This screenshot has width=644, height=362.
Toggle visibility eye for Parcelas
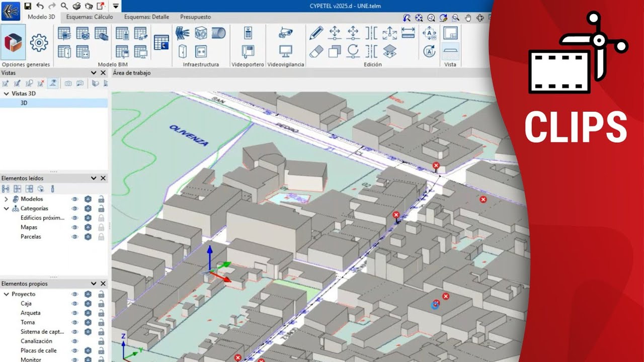tap(75, 237)
